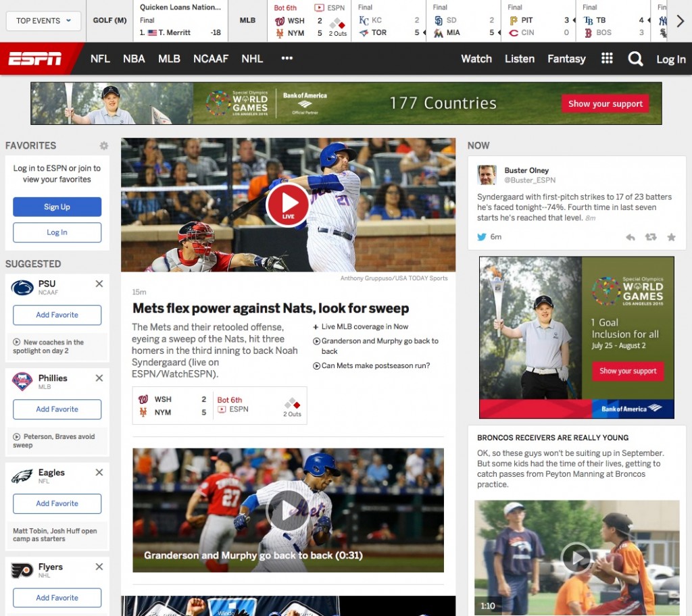Click the blue Sign Up button

[x=57, y=207]
